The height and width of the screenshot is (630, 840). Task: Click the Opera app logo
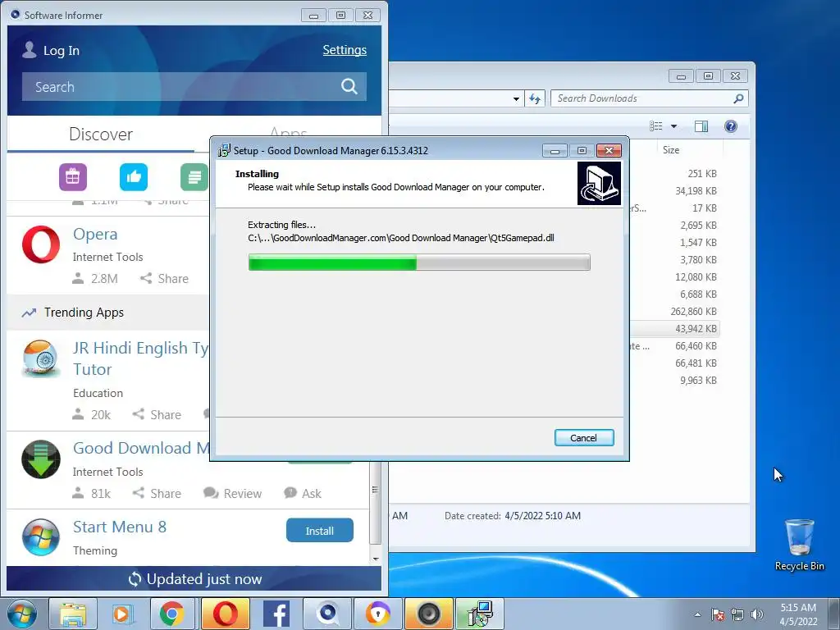[41, 244]
